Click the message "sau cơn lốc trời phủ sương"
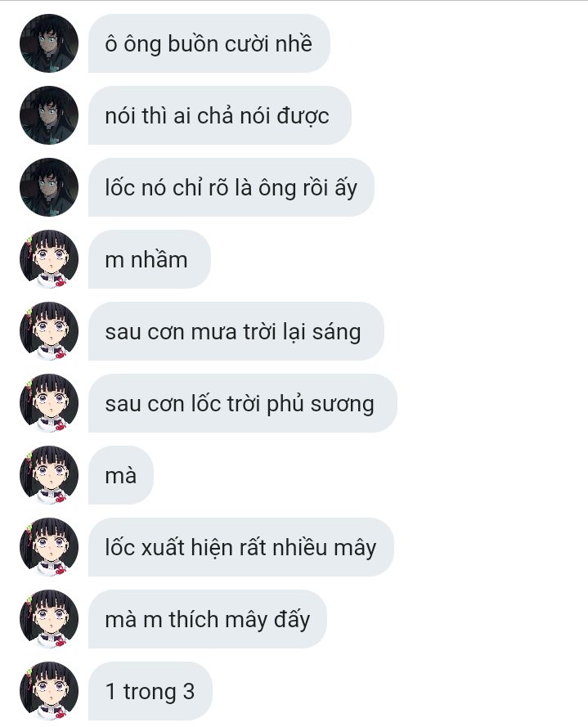Screen dimensions: 588x727 [x=243, y=403]
